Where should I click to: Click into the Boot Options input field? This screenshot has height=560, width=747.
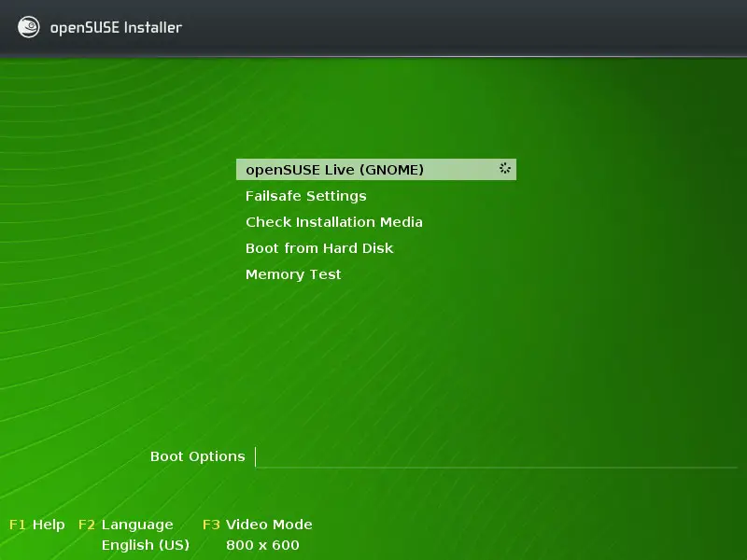(496, 457)
